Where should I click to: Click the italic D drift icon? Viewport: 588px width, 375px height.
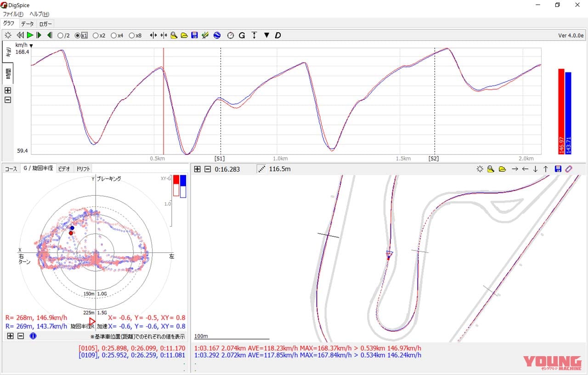pyautogui.click(x=278, y=35)
